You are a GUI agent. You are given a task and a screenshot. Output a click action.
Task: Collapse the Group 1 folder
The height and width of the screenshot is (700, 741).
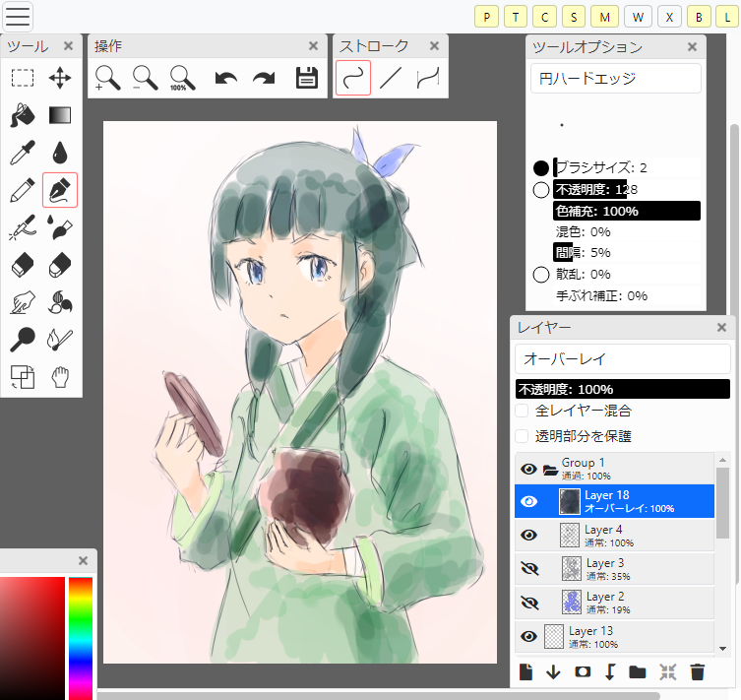coord(550,470)
